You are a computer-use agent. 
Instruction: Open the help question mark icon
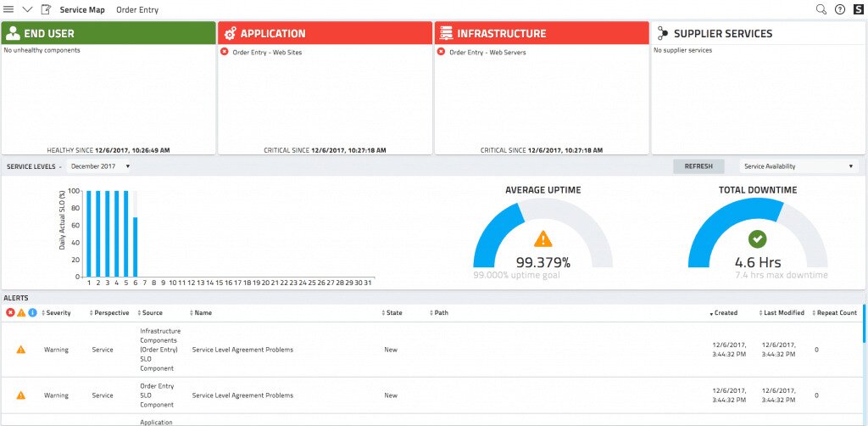coord(840,9)
